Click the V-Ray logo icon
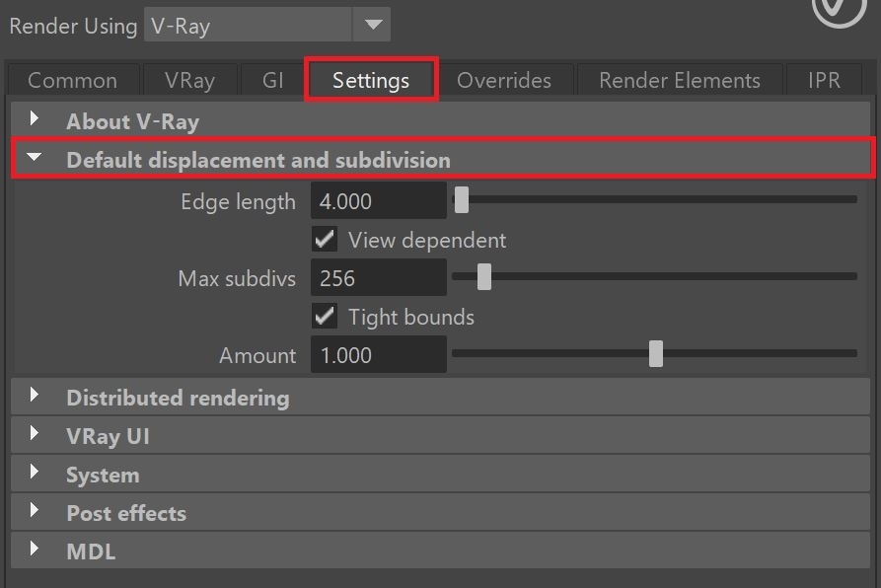Viewport: 881px width, 588px height. tap(839, 10)
